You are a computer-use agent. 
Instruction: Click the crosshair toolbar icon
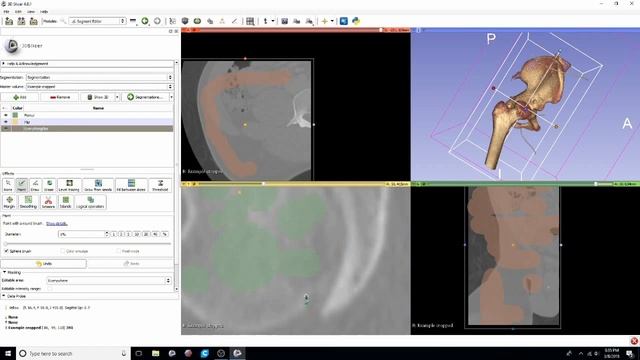[x=324, y=21]
